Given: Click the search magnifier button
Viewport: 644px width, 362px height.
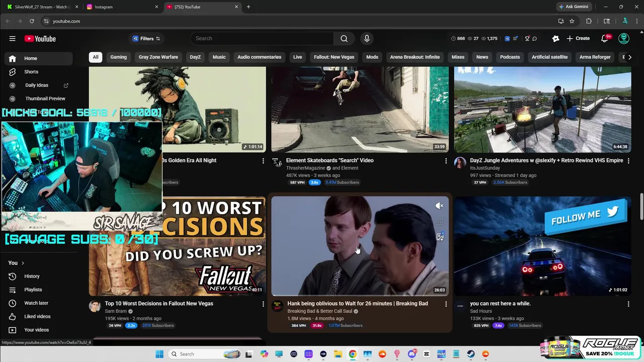Looking at the screenshot, I should 344,38.
